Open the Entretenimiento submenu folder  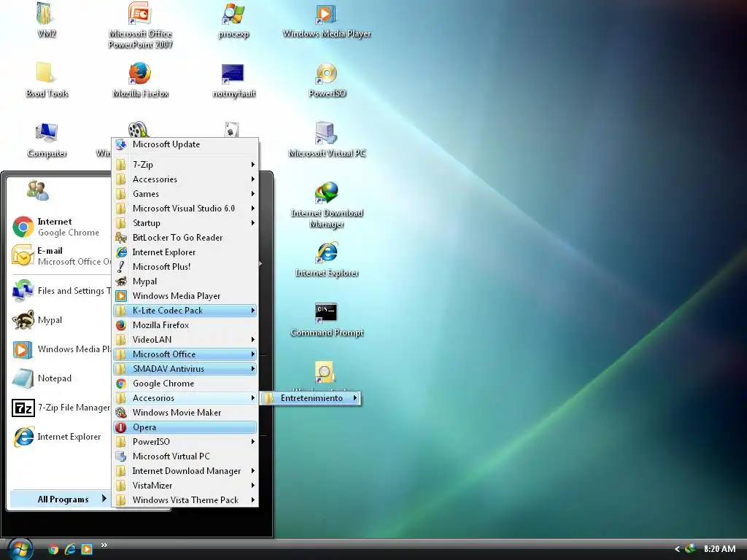point(311,398)
